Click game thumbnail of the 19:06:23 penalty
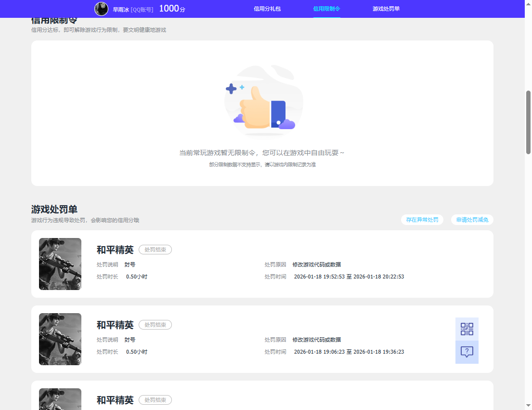The image size is (532, 410). [60, 339]
